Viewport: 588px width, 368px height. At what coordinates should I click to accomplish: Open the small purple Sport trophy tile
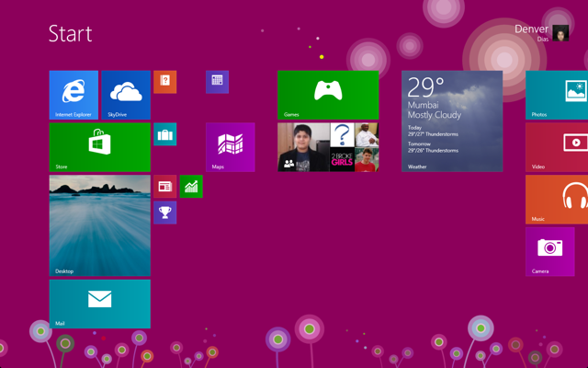coord(165,213)
